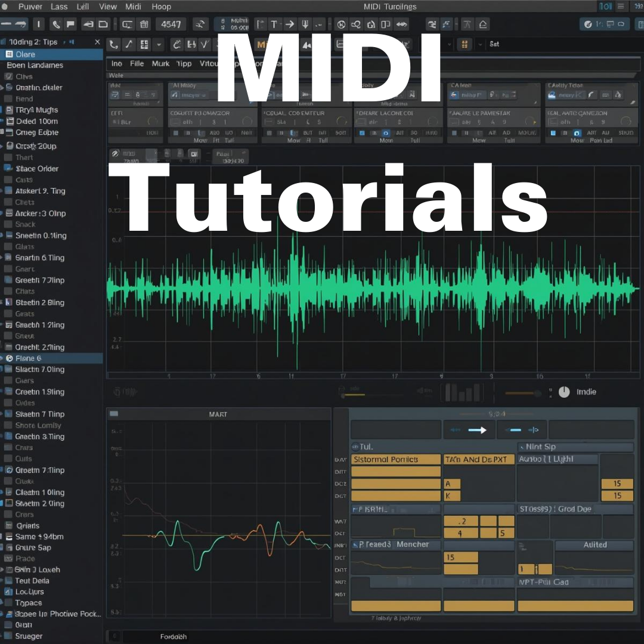Click the 'Aulited' button
Viewport: 644px width, 644px height.
[x=594, y=545]
